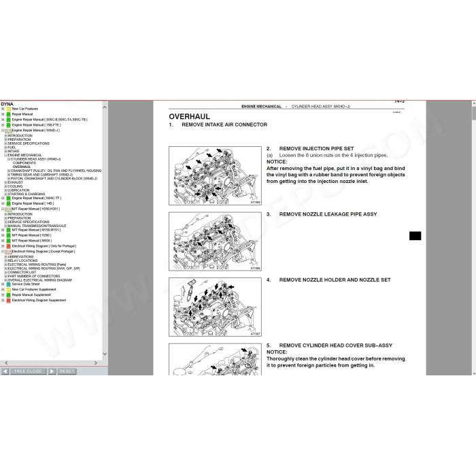Viewport: 476px width, 476px height.
Task: Click the right arrow button beside RESET
Action: pyautogui.click(x=52, y=371)
